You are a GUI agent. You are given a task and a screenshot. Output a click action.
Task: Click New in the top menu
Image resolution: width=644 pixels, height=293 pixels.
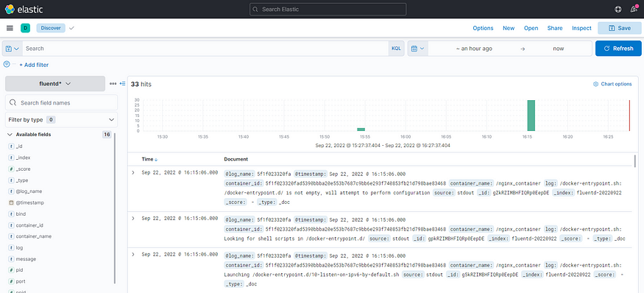click(x=509, y=28)
